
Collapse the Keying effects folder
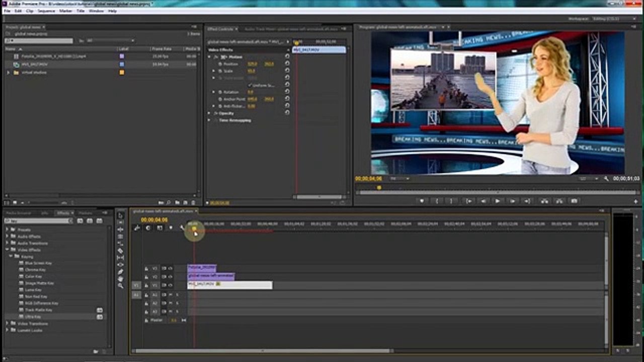coord(11,256)
